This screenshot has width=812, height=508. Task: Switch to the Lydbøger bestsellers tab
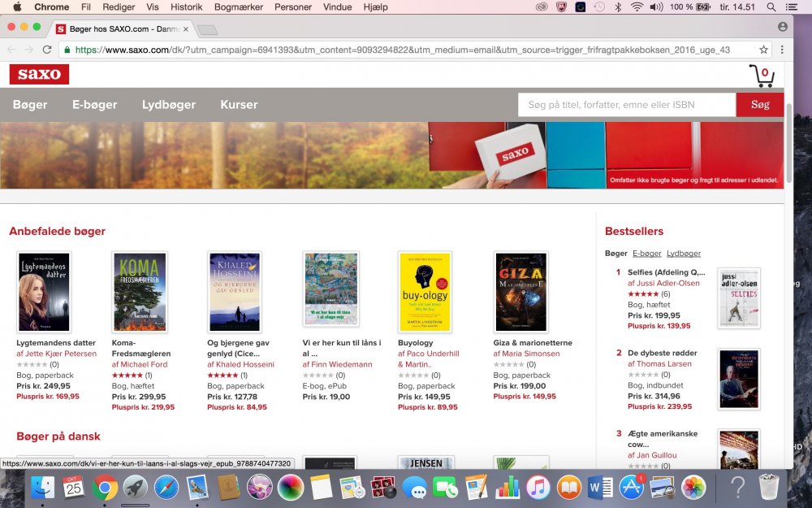click(x=684, y=253)
